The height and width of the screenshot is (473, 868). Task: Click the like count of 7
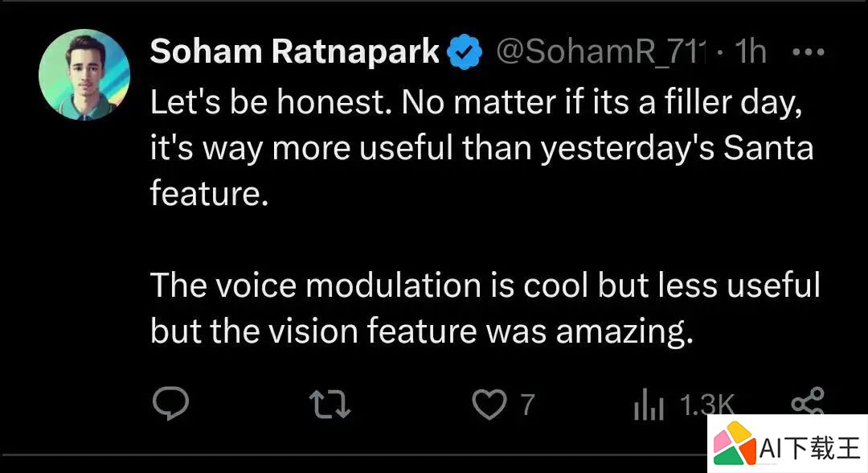pyautogui.click(x=527, y=405)
